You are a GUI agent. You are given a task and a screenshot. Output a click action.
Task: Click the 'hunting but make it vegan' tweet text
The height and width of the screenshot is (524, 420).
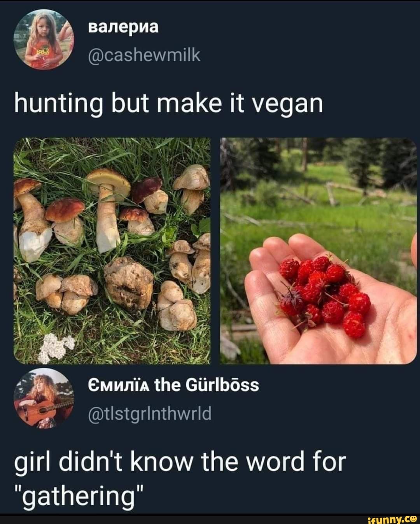coord(168,105)
